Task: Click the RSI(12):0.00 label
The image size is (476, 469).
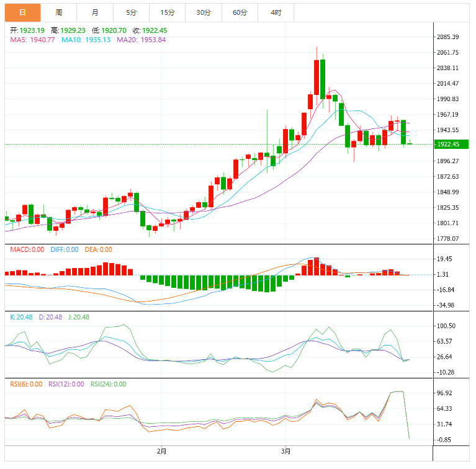Action: click(x=66, y=385)
